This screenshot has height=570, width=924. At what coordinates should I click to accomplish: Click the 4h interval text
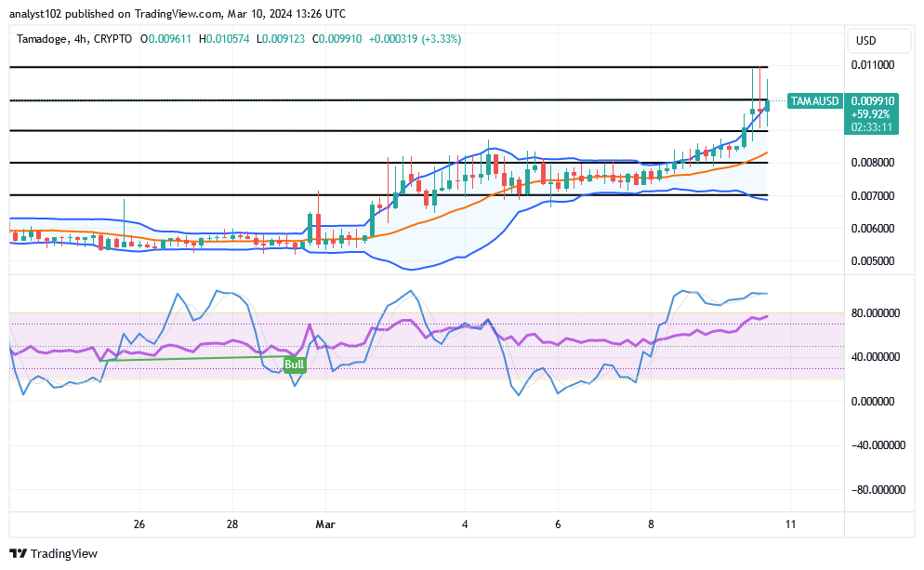point(81,39)
